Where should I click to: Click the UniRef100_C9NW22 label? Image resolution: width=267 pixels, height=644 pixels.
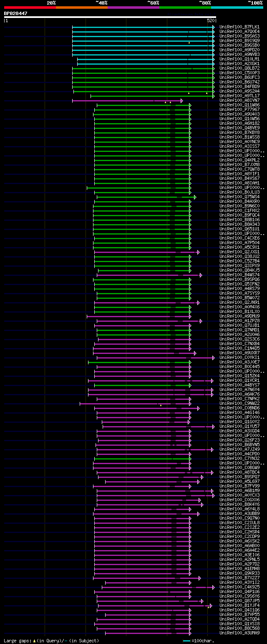point(239,403)
